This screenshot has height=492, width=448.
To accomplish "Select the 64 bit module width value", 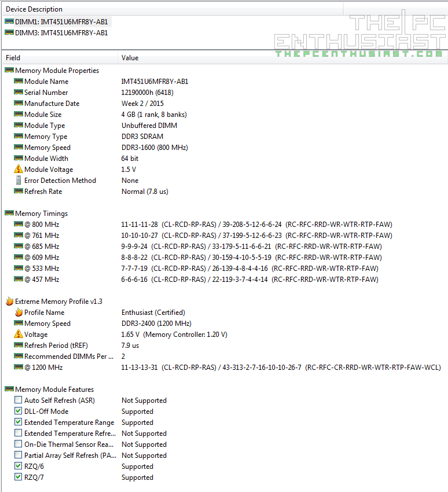I will [130, 159].
